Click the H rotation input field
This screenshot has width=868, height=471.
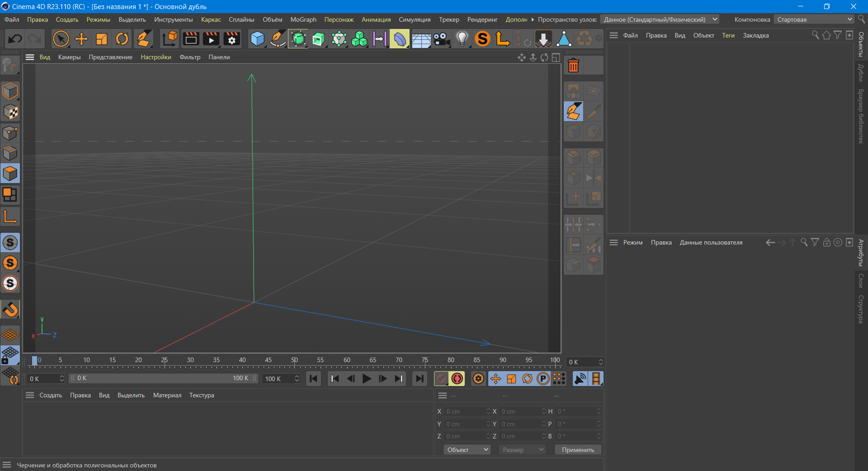(x=578, y=412)
